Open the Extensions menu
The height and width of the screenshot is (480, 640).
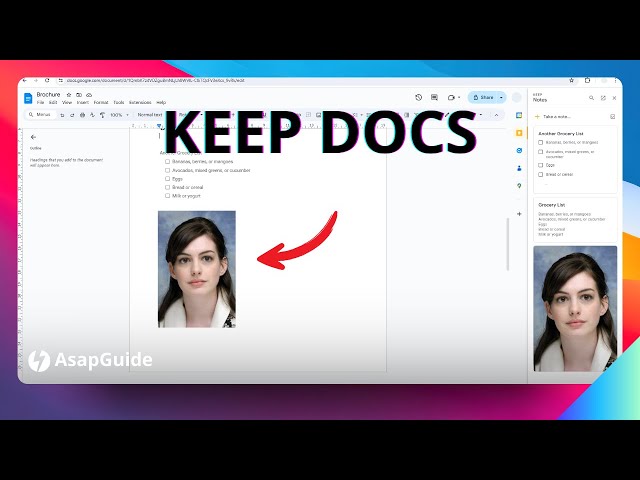pyautogui.click(x=140, y=102)
